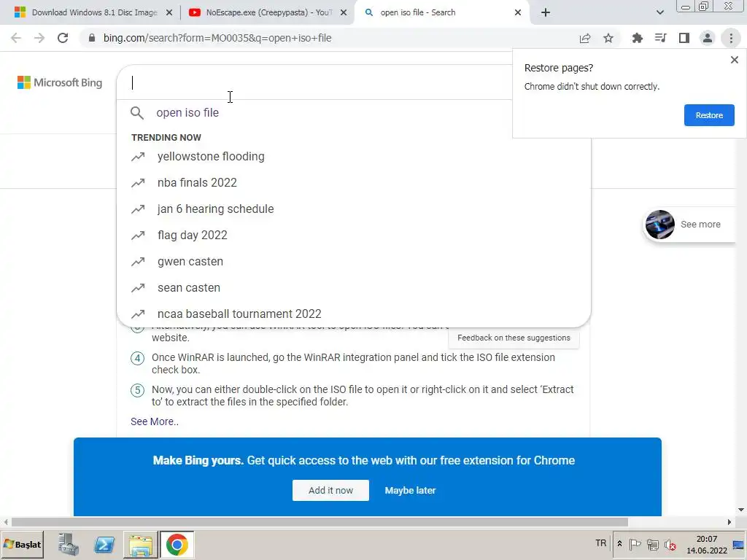Open the Chrome profile avatar
Image resolution: width=747 pixels, height=560 pixels.
[x=708, y=38]
